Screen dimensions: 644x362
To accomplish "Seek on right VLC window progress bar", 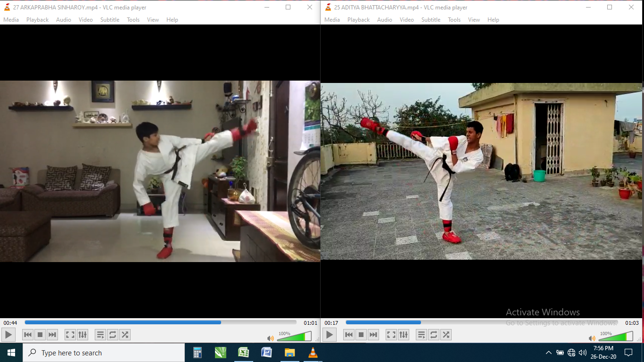I will pos(482,322).
